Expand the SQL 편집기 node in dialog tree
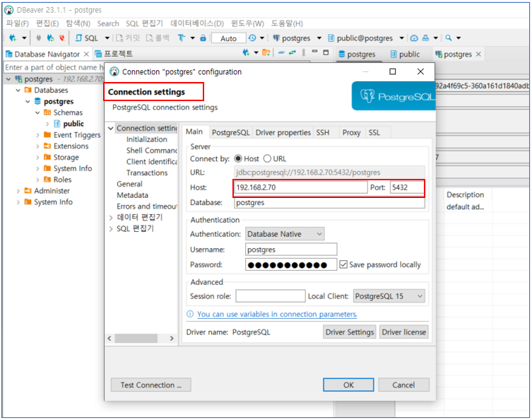 [x=111, y=229]
